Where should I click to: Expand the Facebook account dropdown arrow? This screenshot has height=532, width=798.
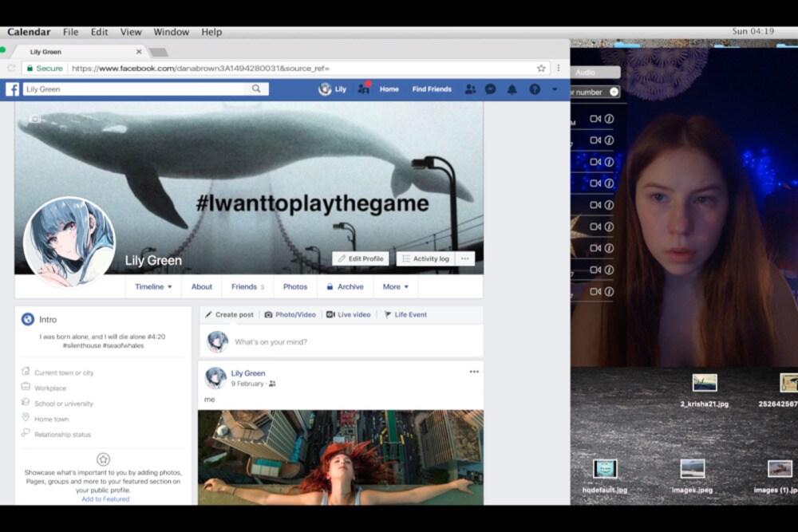555,89
